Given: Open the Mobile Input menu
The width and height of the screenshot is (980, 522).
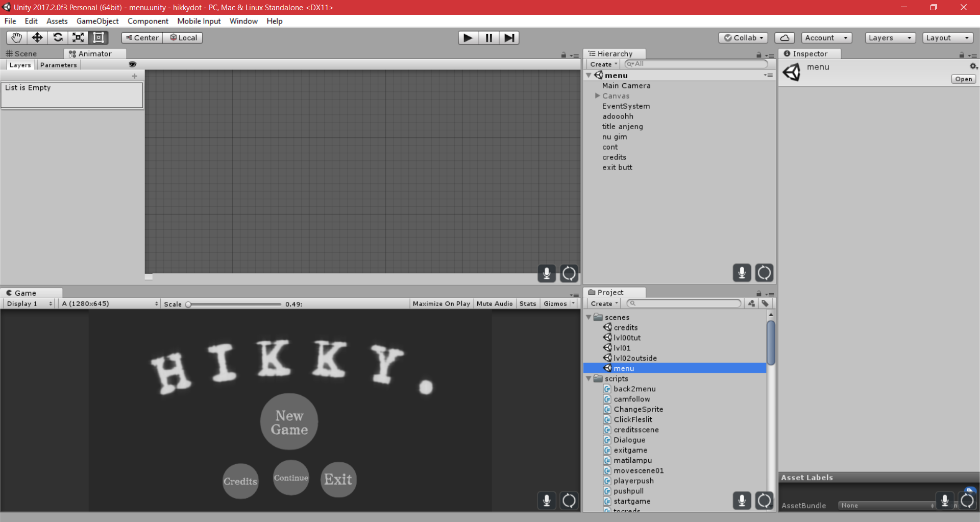Looking at the screenshot, I should click(x=199, y=21).
